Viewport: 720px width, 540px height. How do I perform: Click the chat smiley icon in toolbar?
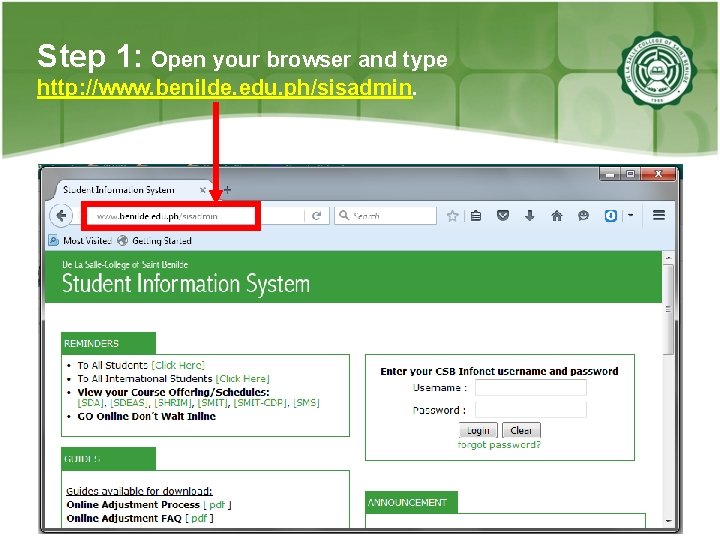(x=583, y=216)
